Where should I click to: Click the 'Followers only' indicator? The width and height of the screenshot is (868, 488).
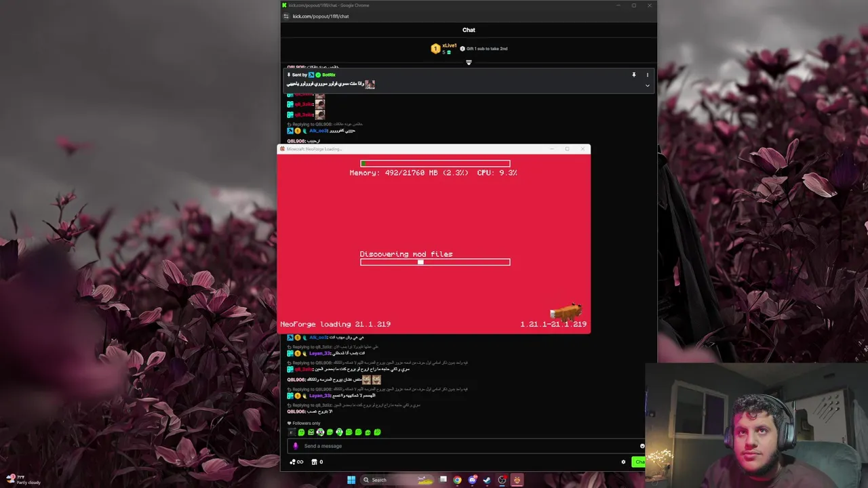303,423
